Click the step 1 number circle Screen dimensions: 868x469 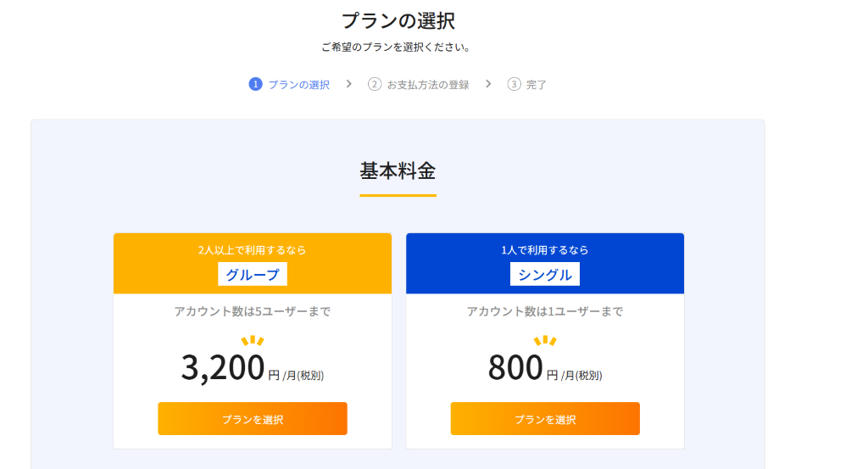point(255,85)
